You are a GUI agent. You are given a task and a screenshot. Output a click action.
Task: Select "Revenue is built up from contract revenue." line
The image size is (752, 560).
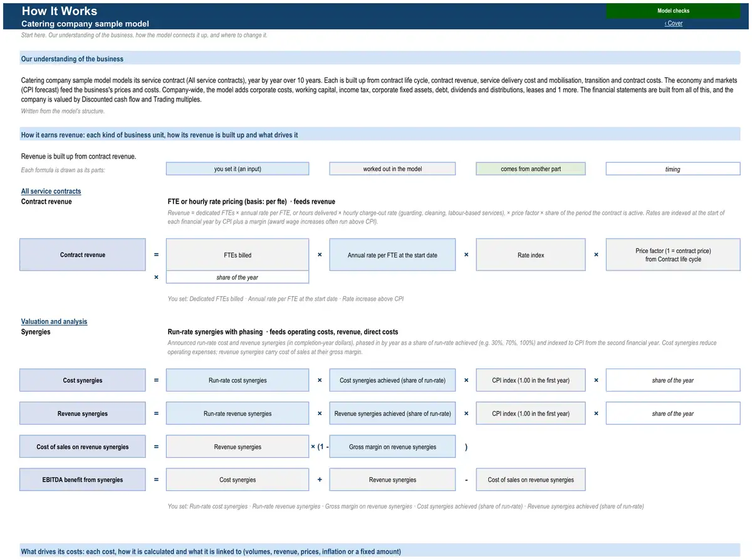pyautogui.click(x=78, y=157)
